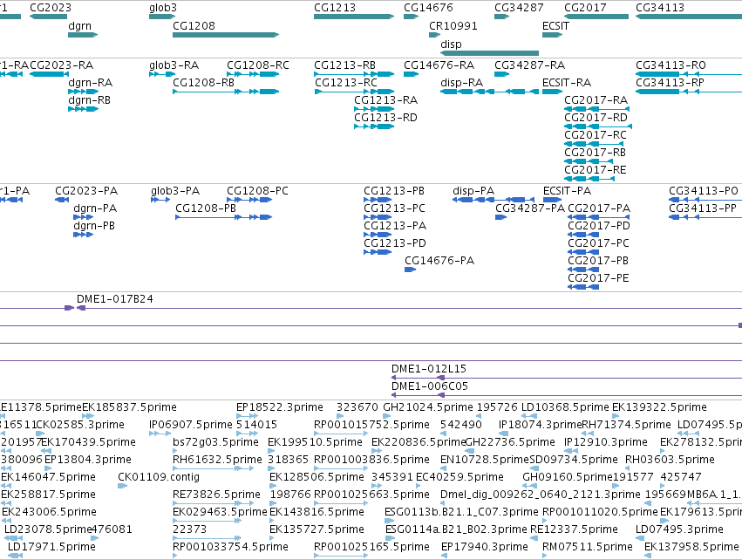Select the glob3-PA protein label

click(175, 191)
